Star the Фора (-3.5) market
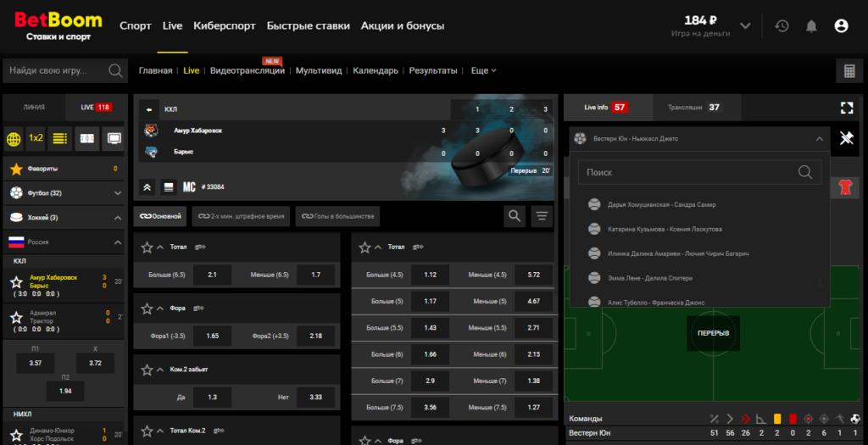The image size is (868, 445). 147,309
